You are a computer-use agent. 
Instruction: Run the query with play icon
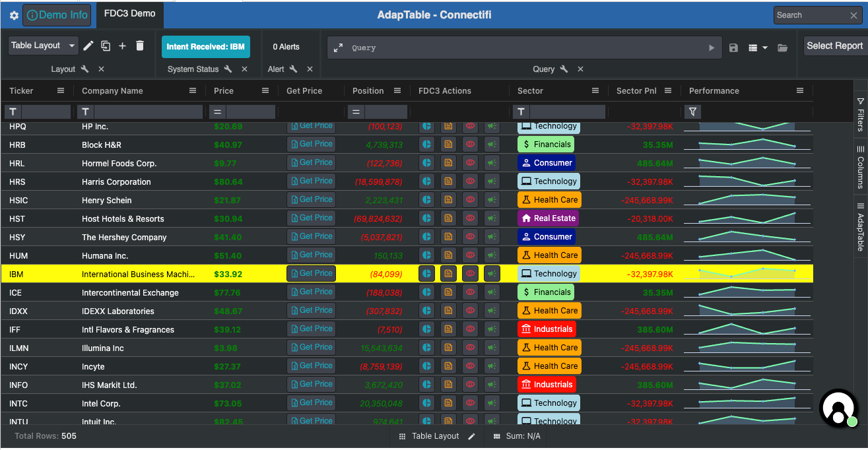point(711,48)
